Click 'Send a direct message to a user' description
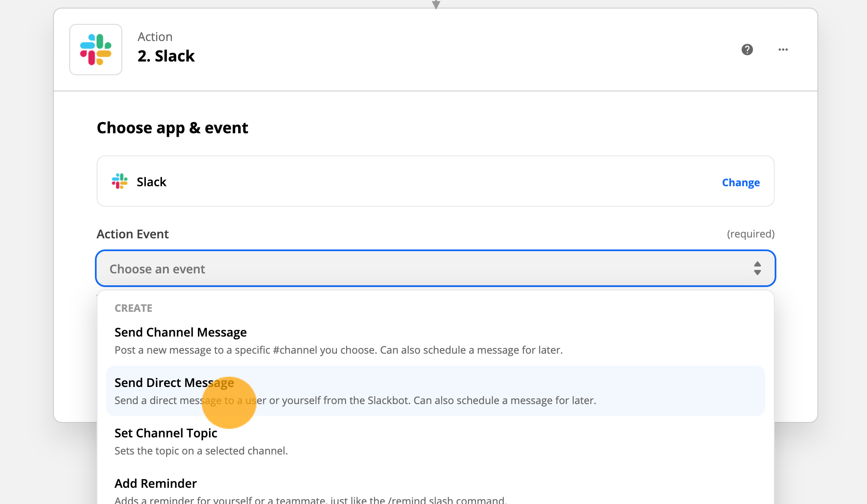 [355, 400]
